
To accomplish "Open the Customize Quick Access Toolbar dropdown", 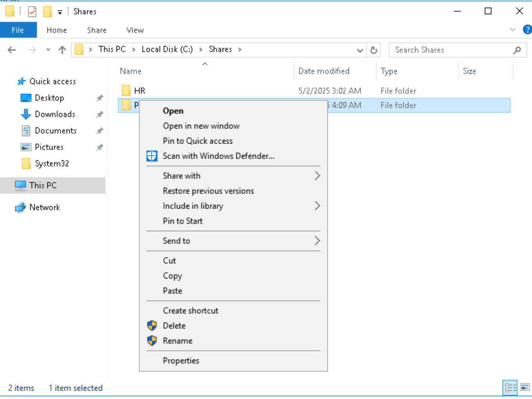I will (x=60, y=12).
